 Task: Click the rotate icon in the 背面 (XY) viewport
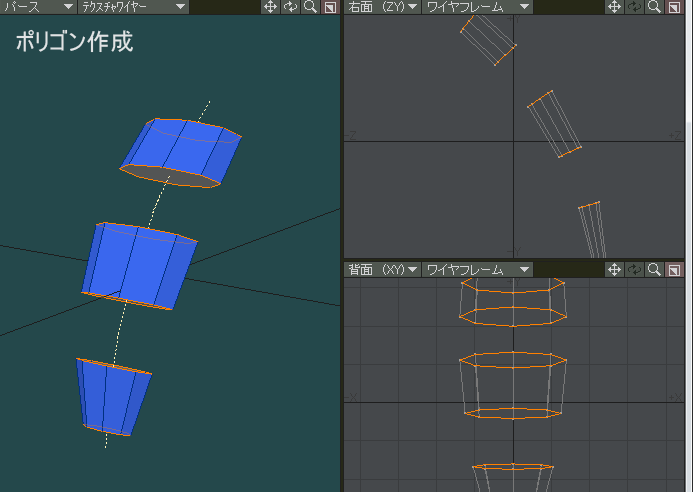pyautogui.click(x=634, y=269)
